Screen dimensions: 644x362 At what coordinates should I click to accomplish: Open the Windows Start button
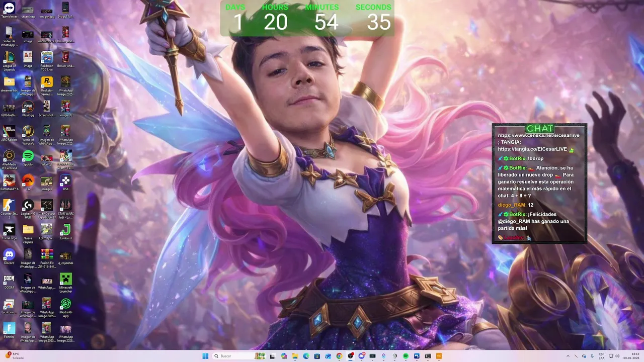pos(205,356)
